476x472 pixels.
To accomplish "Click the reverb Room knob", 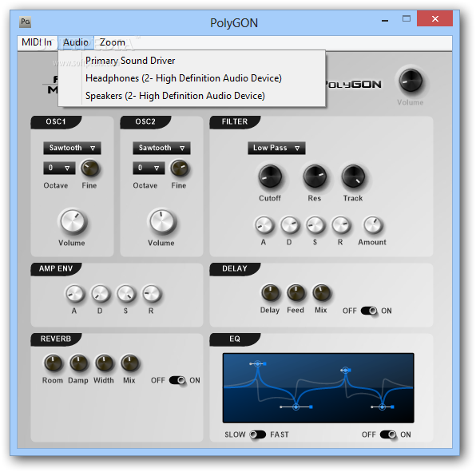I will pyautogui.click(x=54, y=363).
